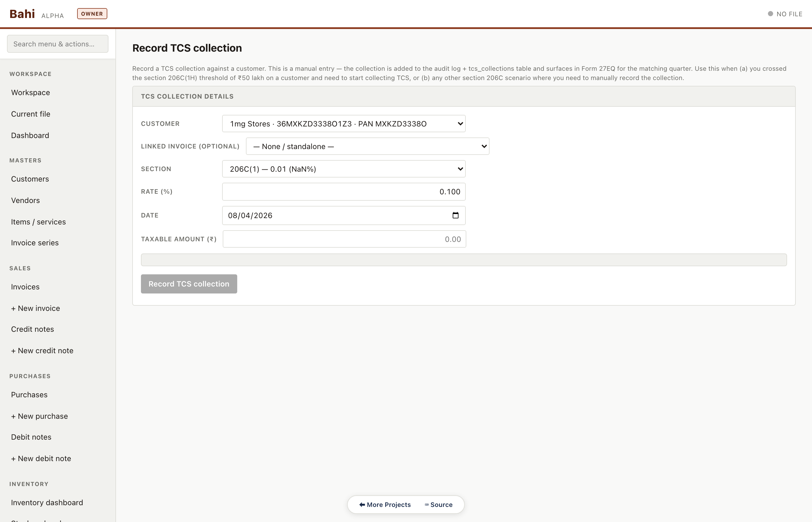This screenshot has height=522, width=812.
Task: Click the Search menu & actions box
Action: (x=58, y=44)
